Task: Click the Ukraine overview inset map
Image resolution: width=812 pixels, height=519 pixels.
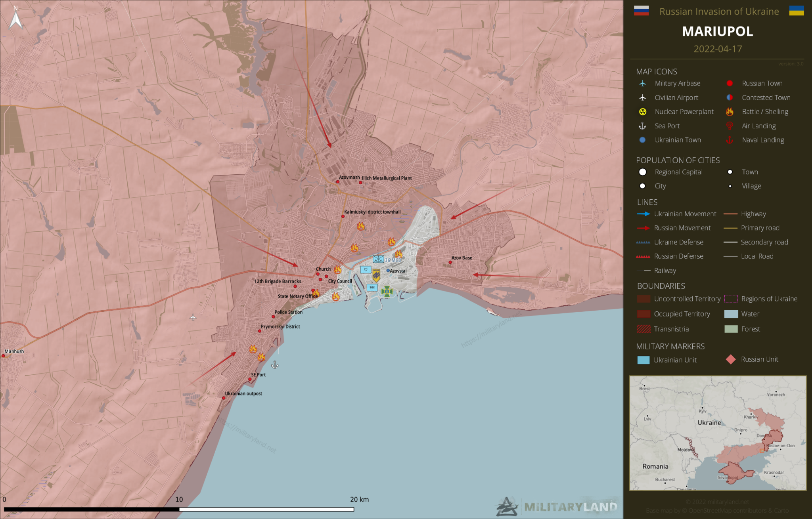Action: tap(718, 433)
